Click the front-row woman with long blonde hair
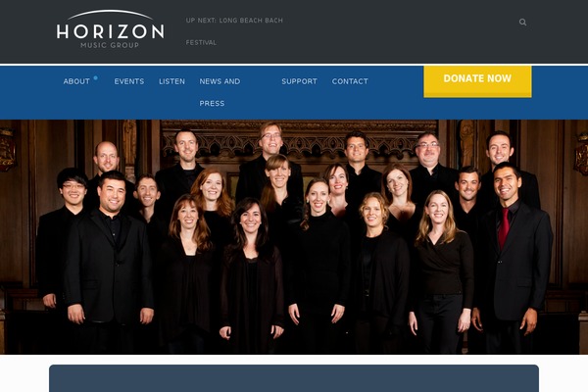588x392 pixels. (x=442, y=270)
